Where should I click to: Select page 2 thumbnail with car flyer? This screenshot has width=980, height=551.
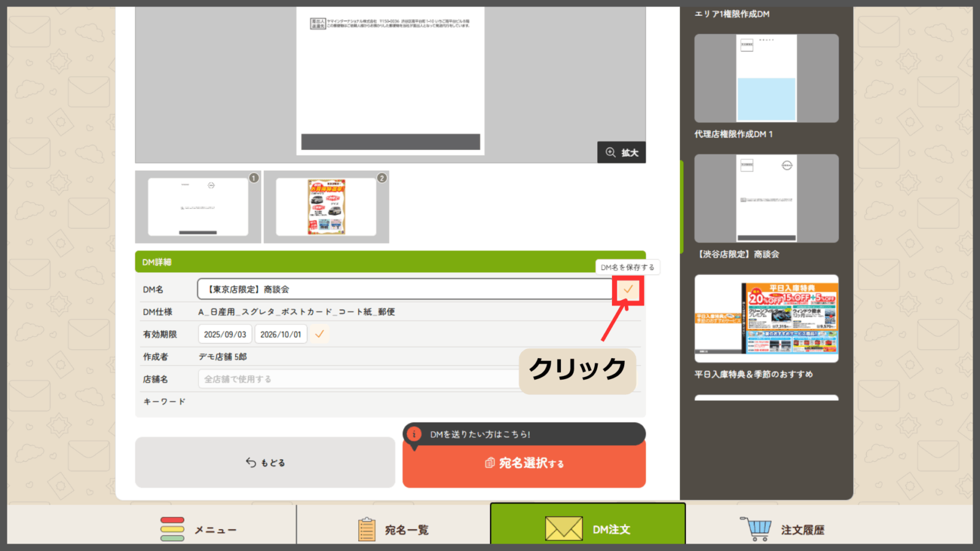(x=326, y=207)
